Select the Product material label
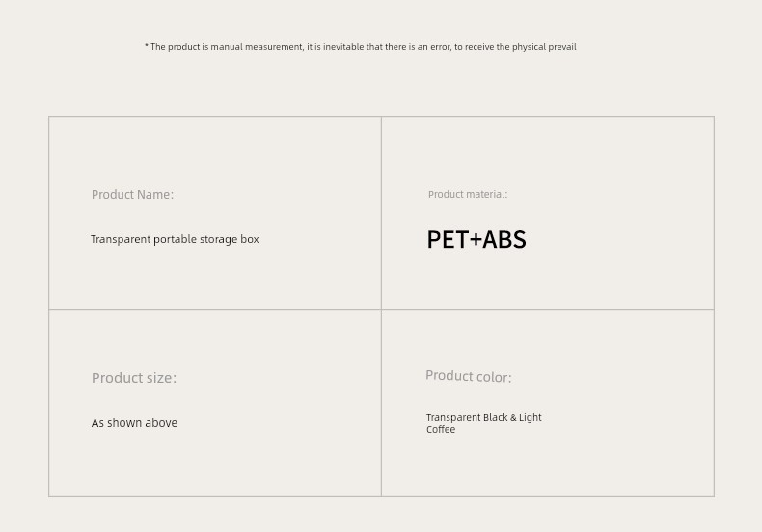 click(x=468, y=194)
